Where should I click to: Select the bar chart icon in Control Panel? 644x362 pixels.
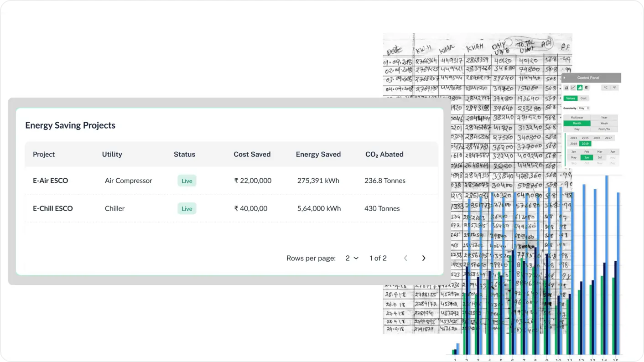[566, 88]
